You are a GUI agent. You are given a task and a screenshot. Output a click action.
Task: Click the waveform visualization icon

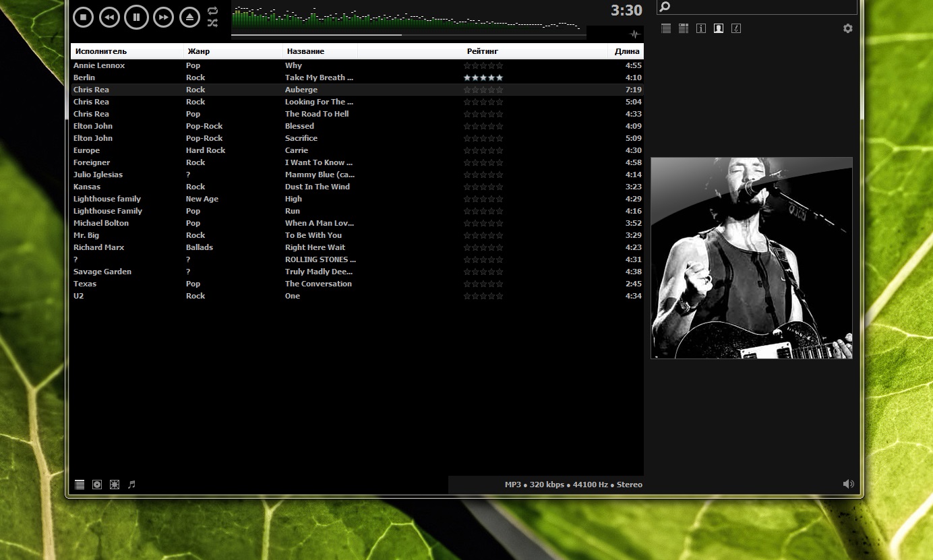point(634,34)
